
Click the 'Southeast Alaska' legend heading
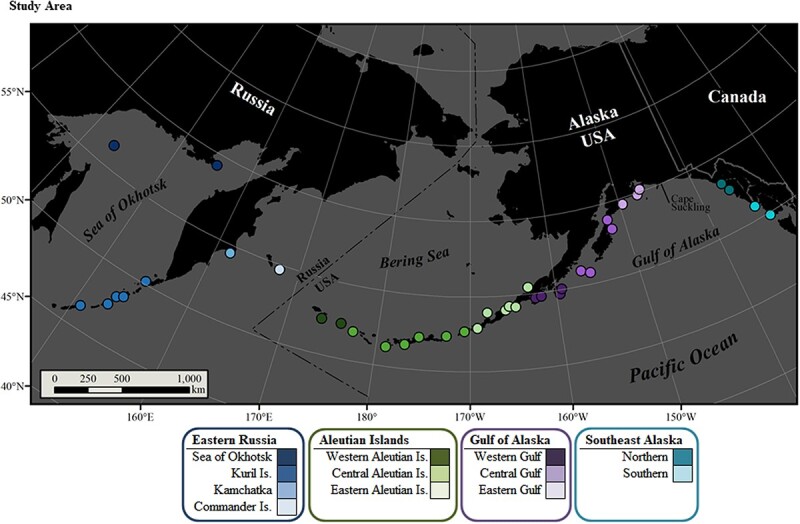634,440
